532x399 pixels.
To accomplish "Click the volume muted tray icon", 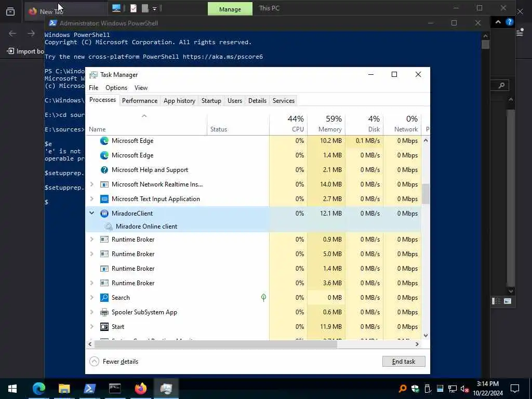I will [x=464, y=389].
